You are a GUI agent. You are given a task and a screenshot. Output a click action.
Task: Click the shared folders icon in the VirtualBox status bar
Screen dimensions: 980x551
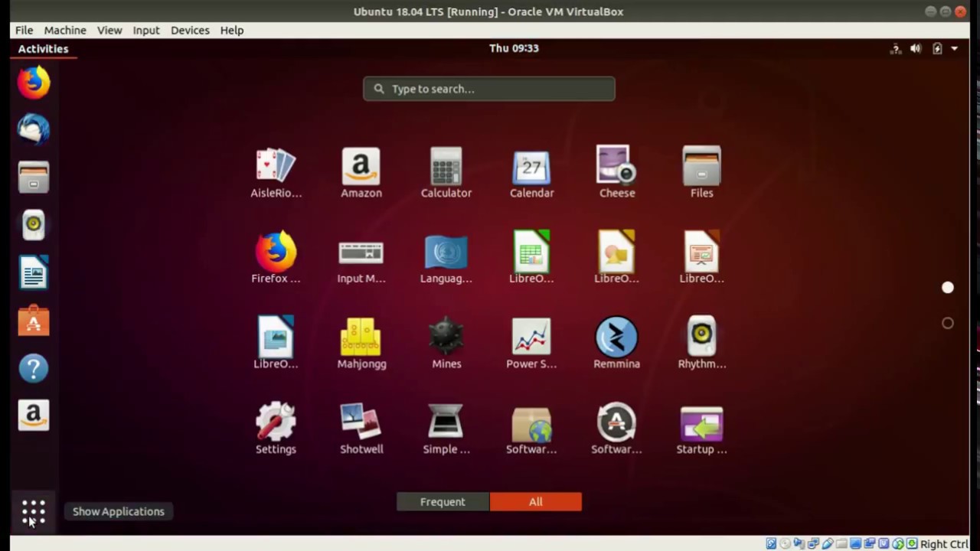pyautogui.click(x=841, y=543)
